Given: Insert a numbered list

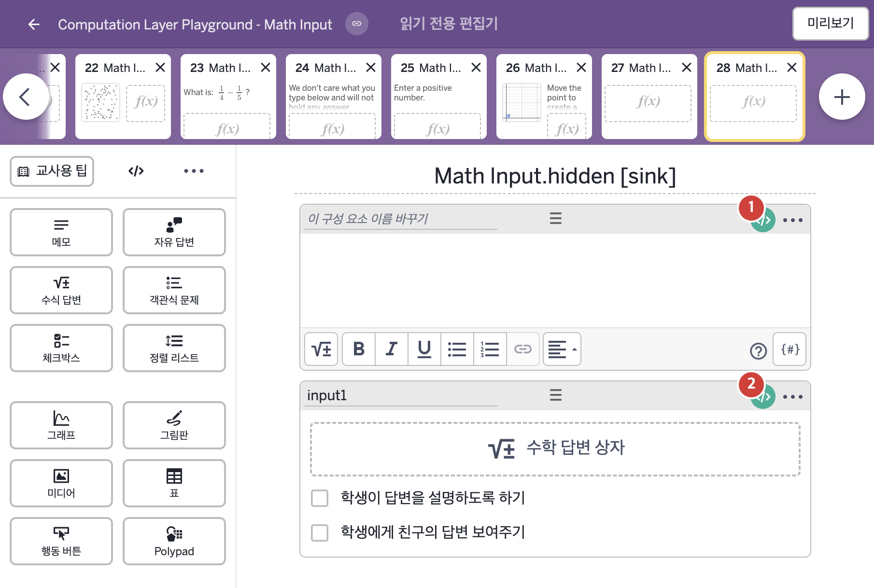Looking at the screenshot, I should coord(490,349).
